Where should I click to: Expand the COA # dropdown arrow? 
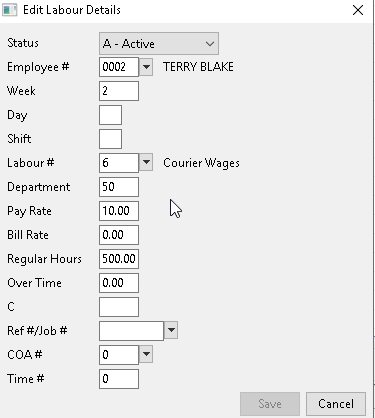click(146, 354)
